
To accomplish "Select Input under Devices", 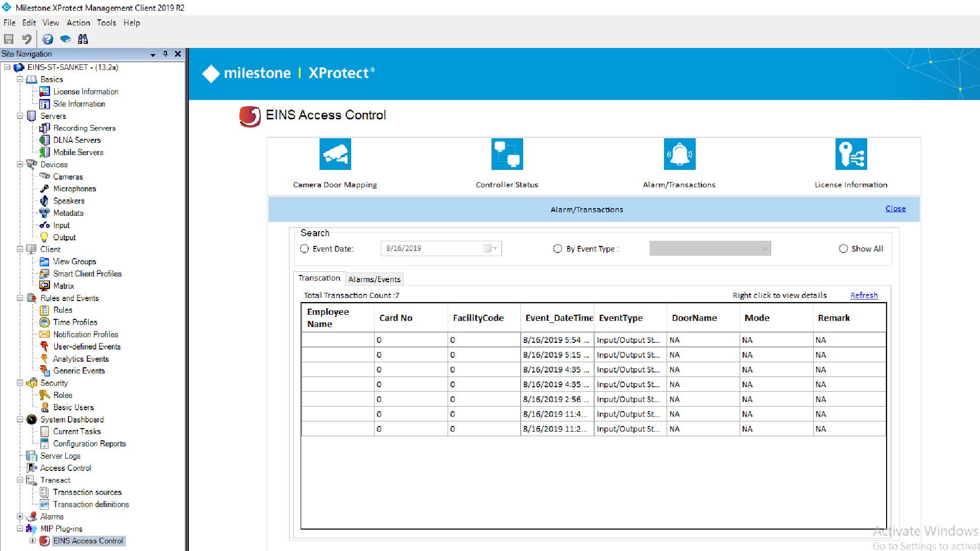I will (x=61, y=226).
